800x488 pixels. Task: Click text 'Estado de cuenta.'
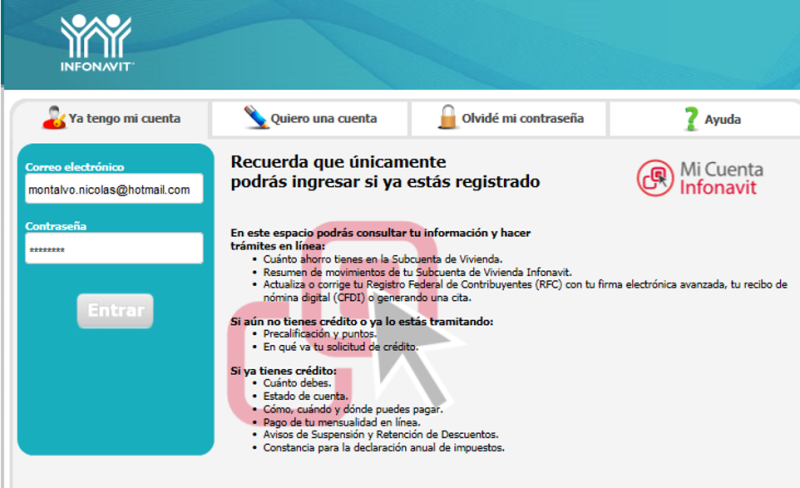click(306, 396)
